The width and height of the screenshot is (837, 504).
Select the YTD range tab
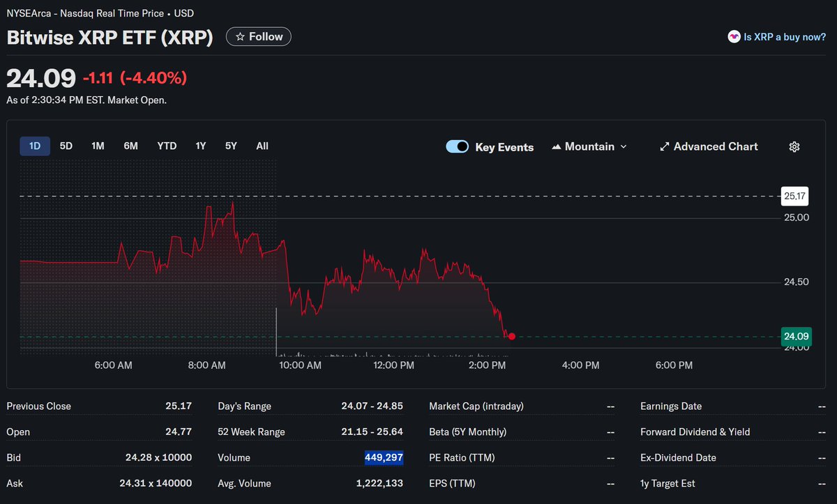(x=167, y=146)
